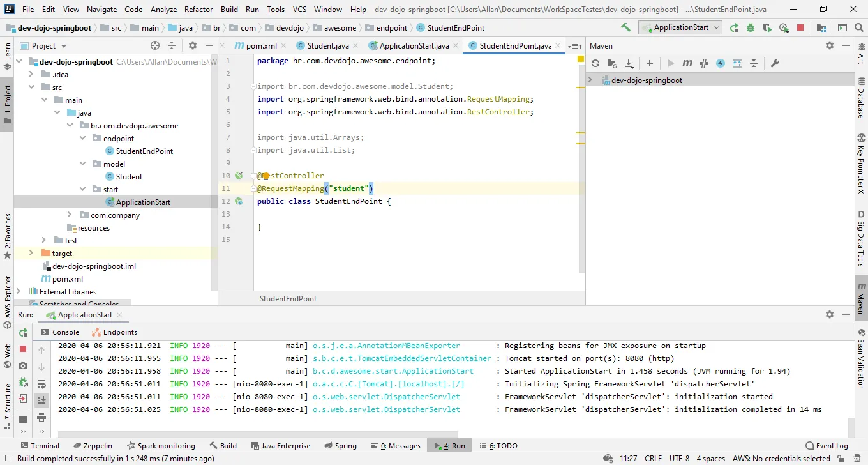Screen dimensions: 868x465
Task: Stop the application with the top toolbar stop button
Action: pos(800,28)
